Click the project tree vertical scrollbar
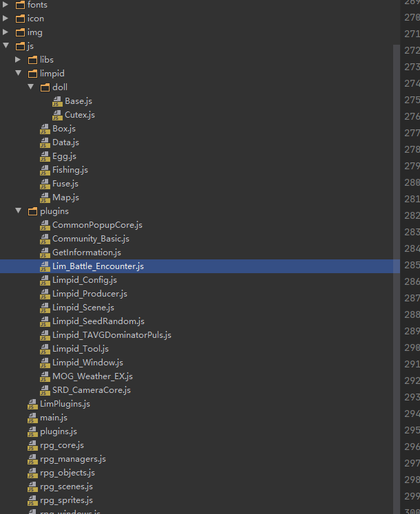420x514 pixels. click(x=397, y=279)
